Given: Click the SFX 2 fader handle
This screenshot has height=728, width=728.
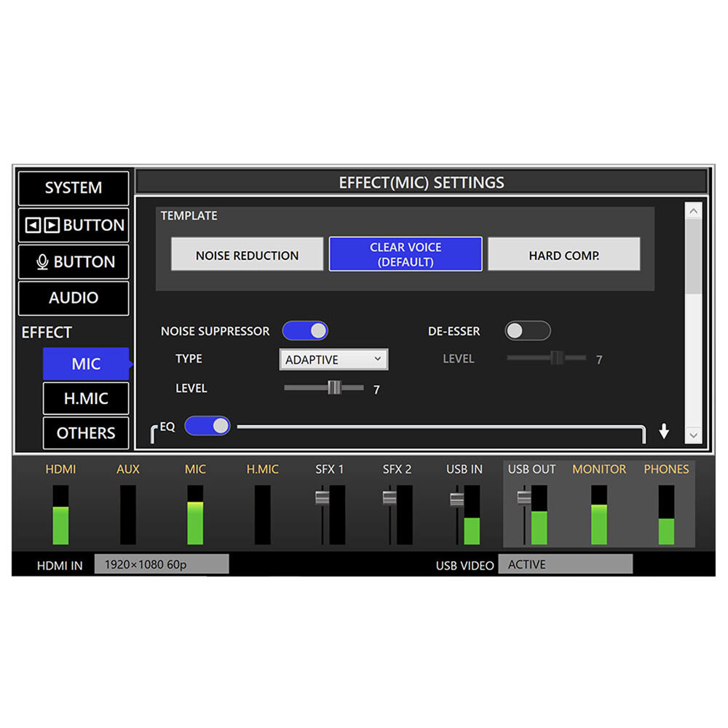Looking at the screenshot, I should tap(389, 497).
